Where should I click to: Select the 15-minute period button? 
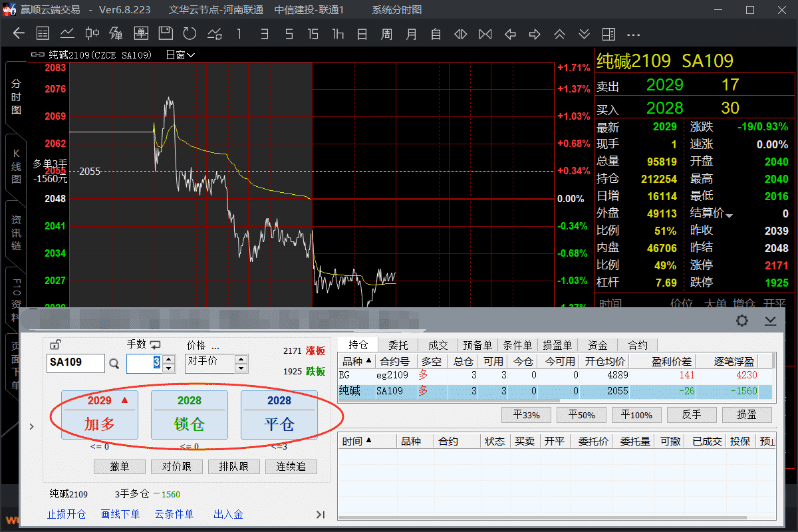(x=313, y=34)
